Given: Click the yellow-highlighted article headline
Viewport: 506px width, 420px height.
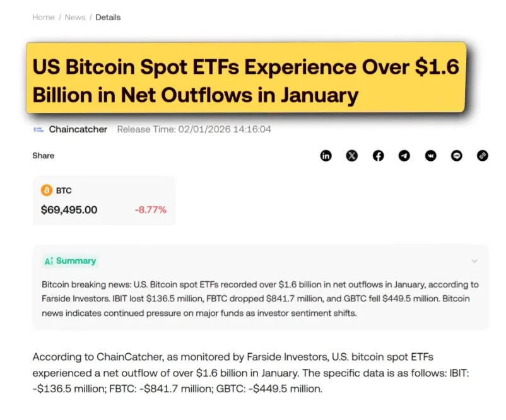Looking at the screenshot, I should pos(246,81).
